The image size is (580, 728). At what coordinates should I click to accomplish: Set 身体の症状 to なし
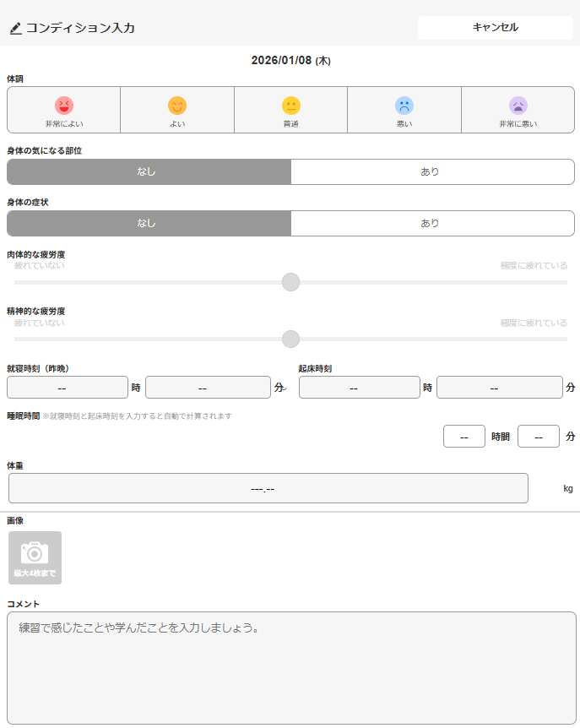pos(149,224)
